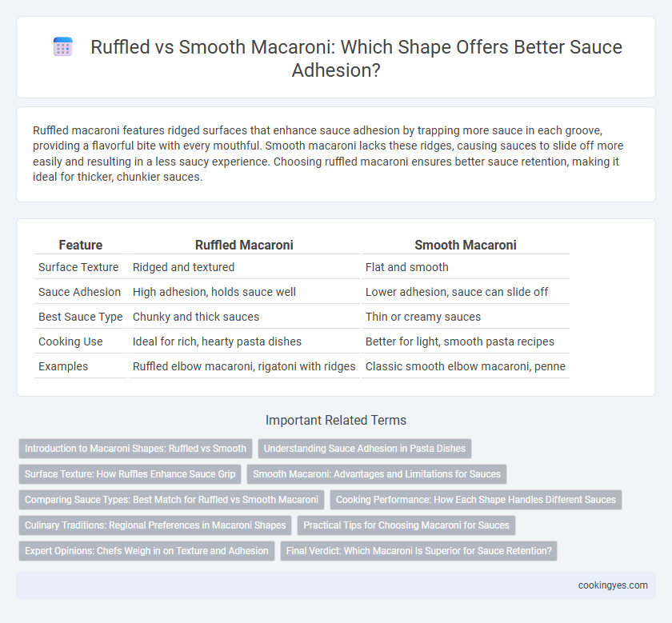Select cell 'Better for light, smooth pasta recipes'

[x=466, y=341]
